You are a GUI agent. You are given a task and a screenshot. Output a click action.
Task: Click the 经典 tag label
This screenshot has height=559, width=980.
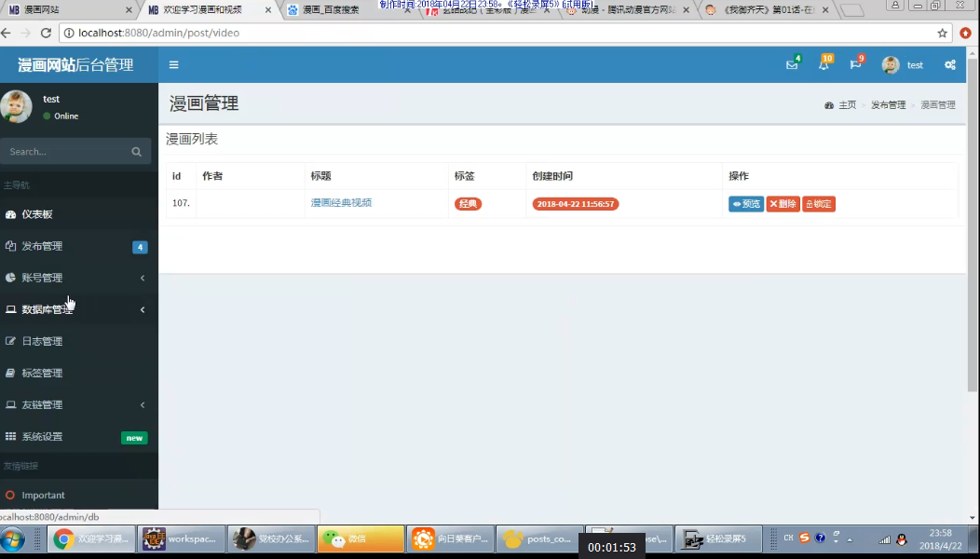[468, 204]
